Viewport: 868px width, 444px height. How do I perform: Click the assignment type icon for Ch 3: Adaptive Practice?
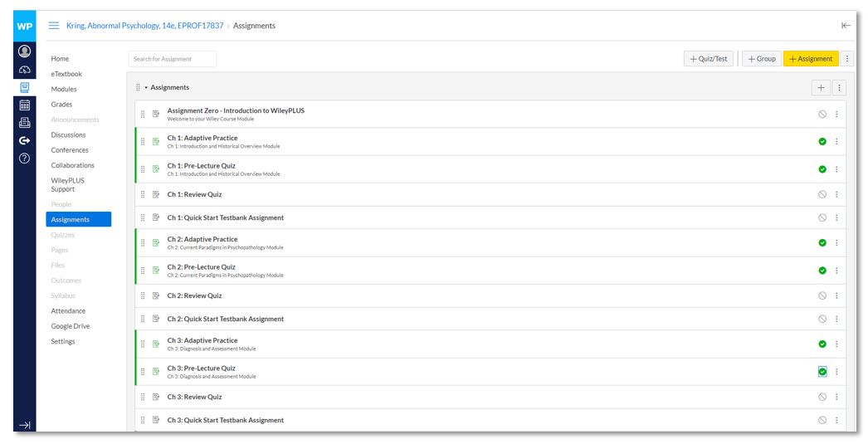(156, 344)
